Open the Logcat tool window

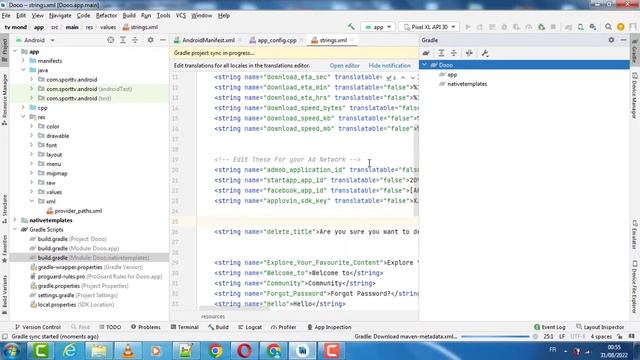(250, 327)
